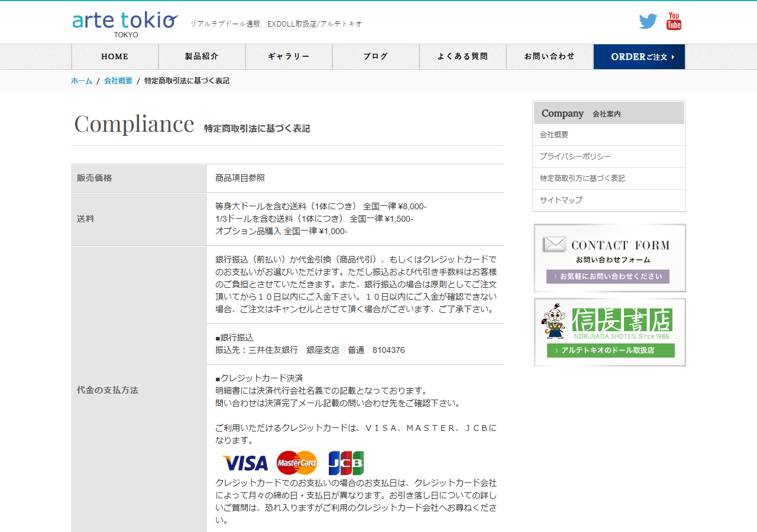Open サイトマップ sidebar link
Image resolution: width=757 pixels, height=532 pixels.
coord(609,200)
